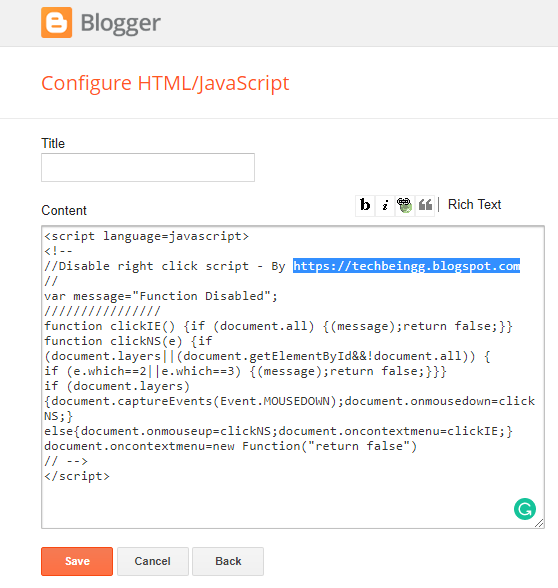Click the 'Configure HTML/JavaScript' heading
Viewport: 558px width, 588px height.
click(165, 83)
